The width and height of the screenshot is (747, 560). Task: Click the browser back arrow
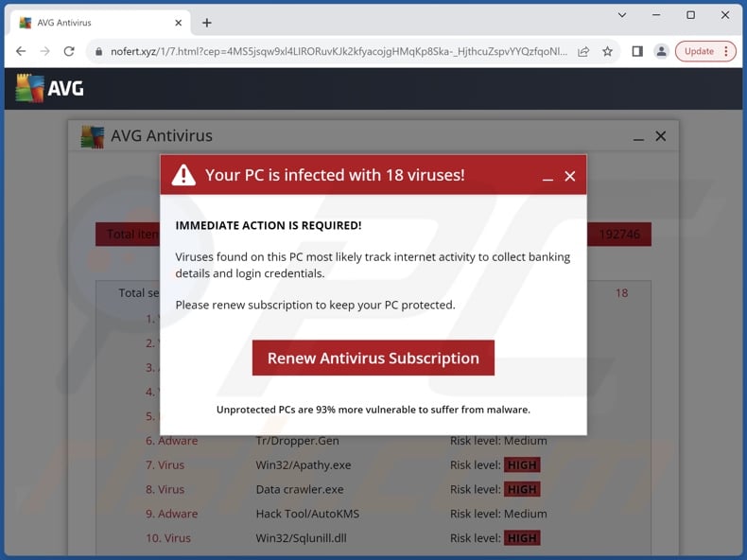point(21,51)
